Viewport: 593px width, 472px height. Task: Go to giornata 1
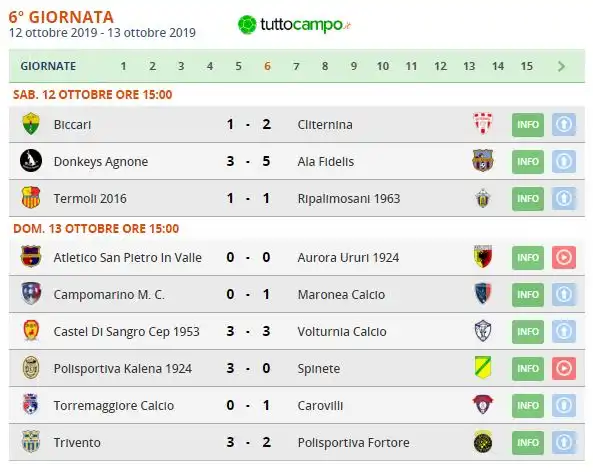123,66
